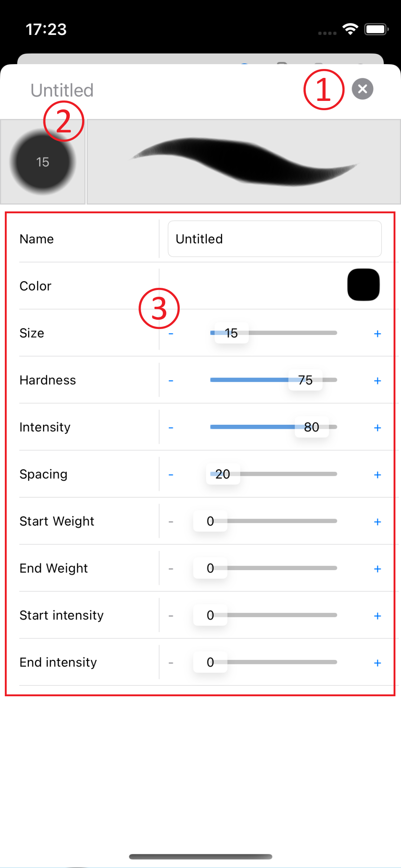Screen dimensions: 401x868
Task: Click the Name text field
Action: tap(274, 239)
